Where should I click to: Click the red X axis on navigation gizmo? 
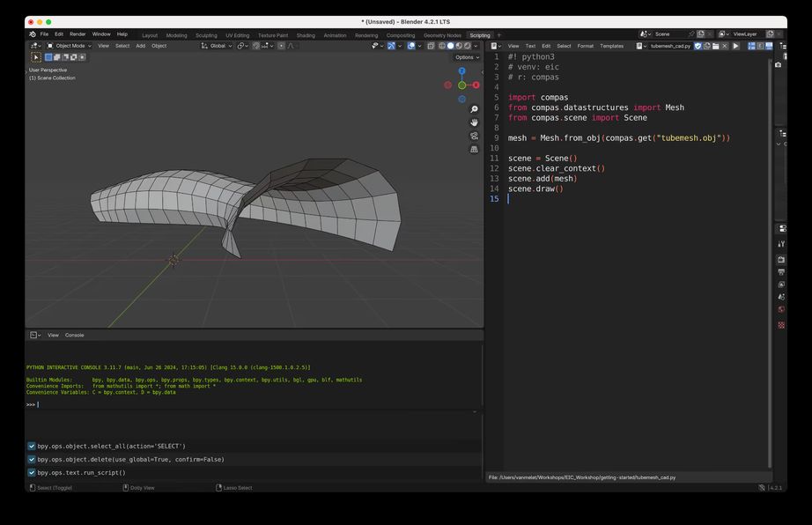click(x=476, y=85)
